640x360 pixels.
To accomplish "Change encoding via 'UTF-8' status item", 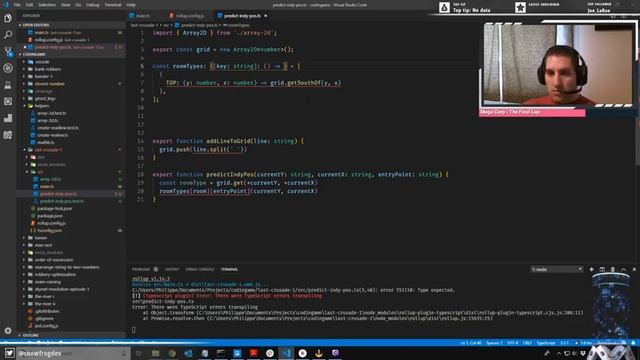I will [512, 343].
